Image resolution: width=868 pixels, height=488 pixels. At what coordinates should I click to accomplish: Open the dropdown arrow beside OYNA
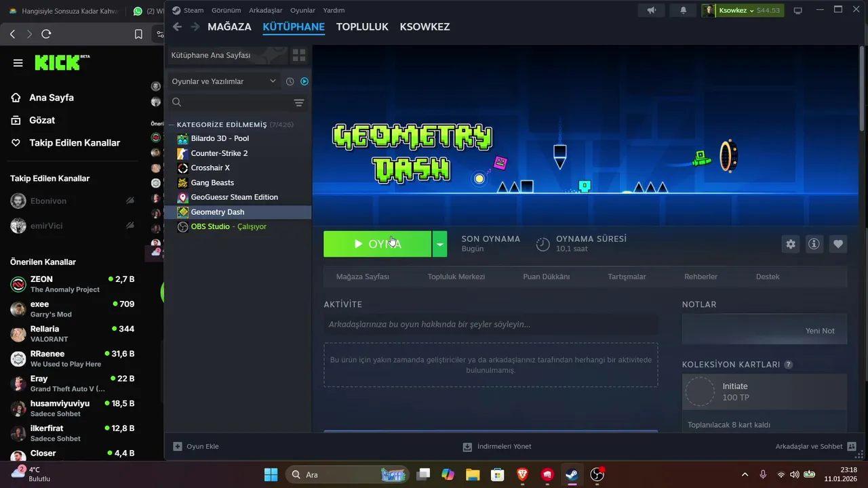440,244
